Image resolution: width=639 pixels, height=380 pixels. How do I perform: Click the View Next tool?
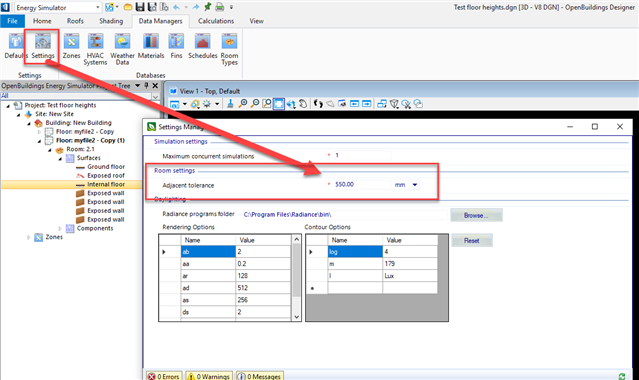click(366, 104)
